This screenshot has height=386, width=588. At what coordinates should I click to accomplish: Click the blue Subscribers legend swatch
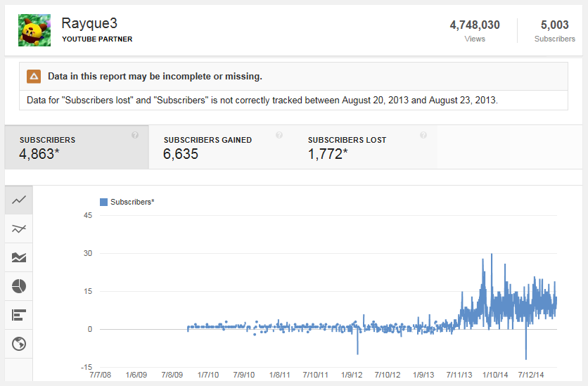[104, 202]
